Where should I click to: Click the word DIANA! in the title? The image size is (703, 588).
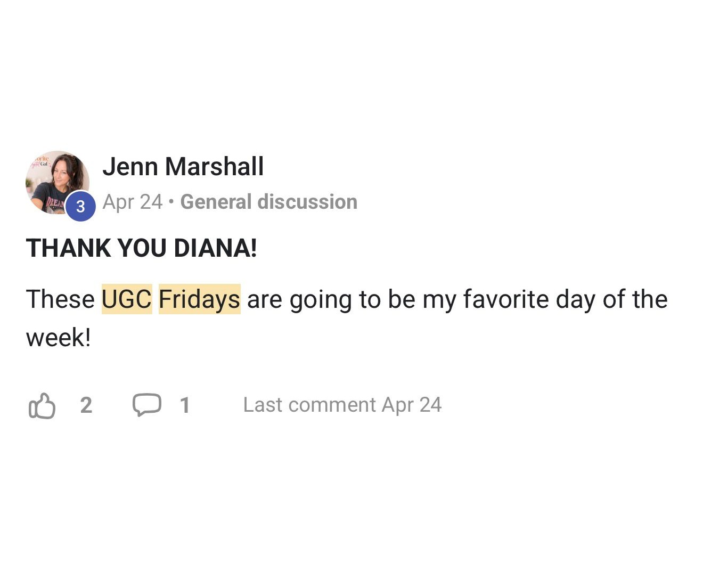pos(216,248)
